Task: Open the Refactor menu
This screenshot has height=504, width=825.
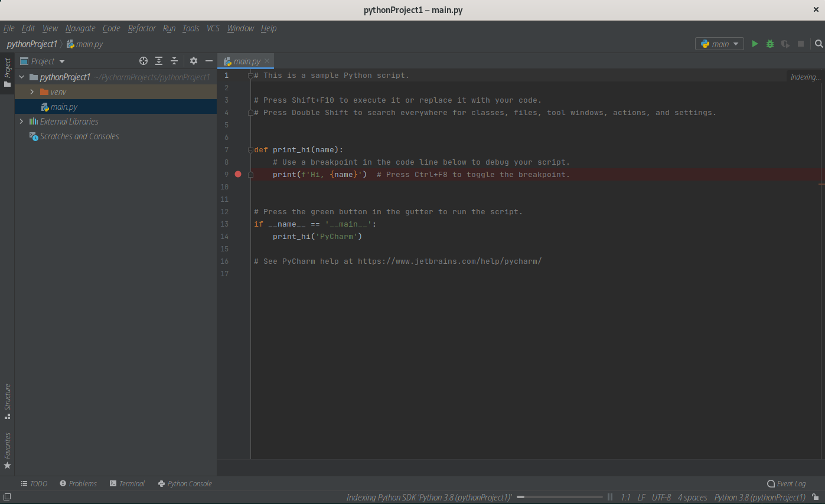Action: point(142,28)
